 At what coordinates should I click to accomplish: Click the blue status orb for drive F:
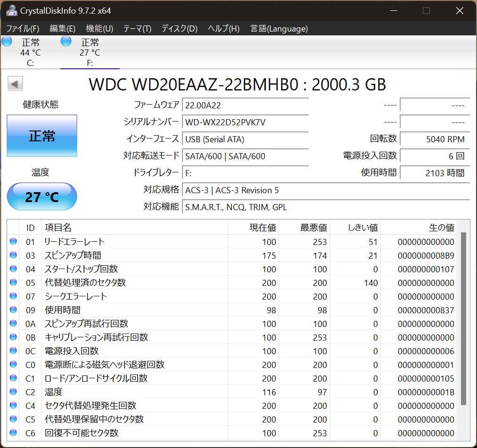(66, 41)
